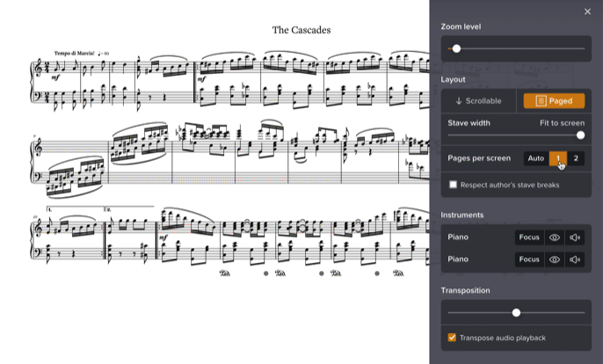Click the Transposition slider handle
The height and width of the screenshot is (364, 603).
[516, 312]
